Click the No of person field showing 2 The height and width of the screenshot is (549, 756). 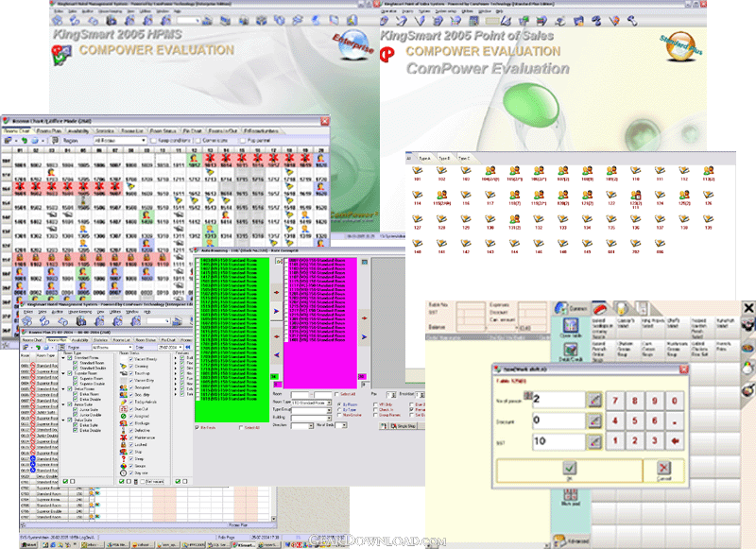click(x=558, y=400)
